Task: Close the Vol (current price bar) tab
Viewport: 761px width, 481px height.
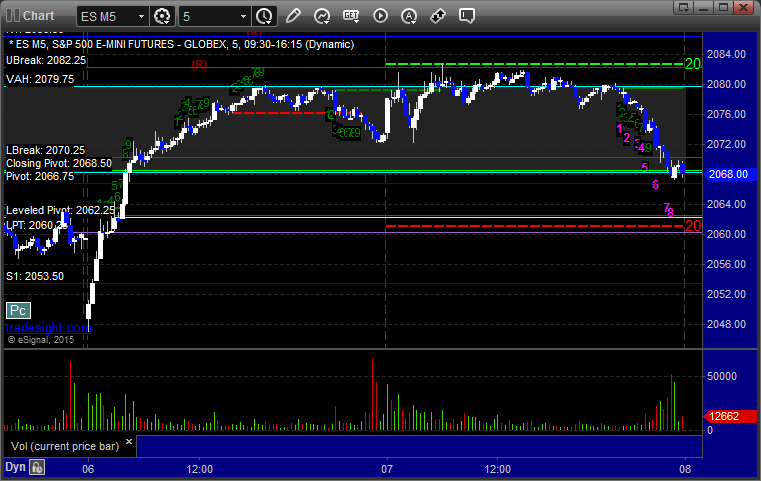Action: click(129, 442)
